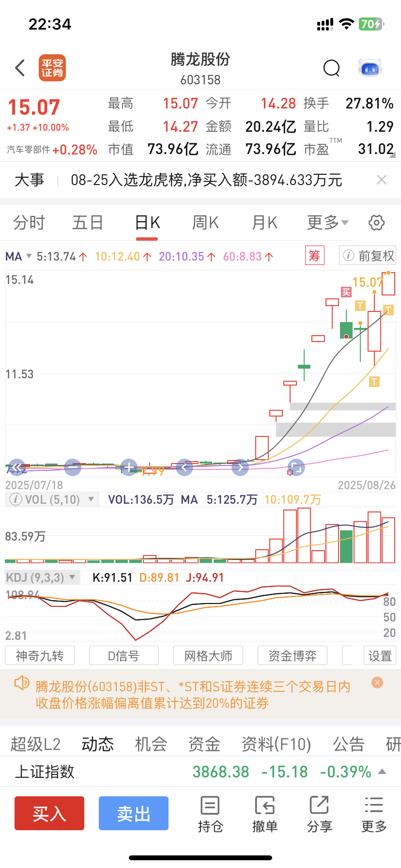The image size is (401, 868).
Task: Open chart settings gear icon
Action: [x=376, y=223]
